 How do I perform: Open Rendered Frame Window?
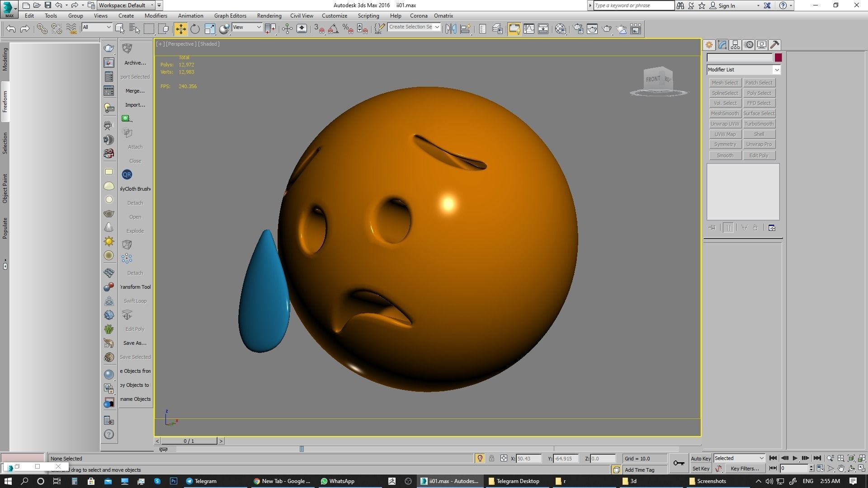point(592,29)
